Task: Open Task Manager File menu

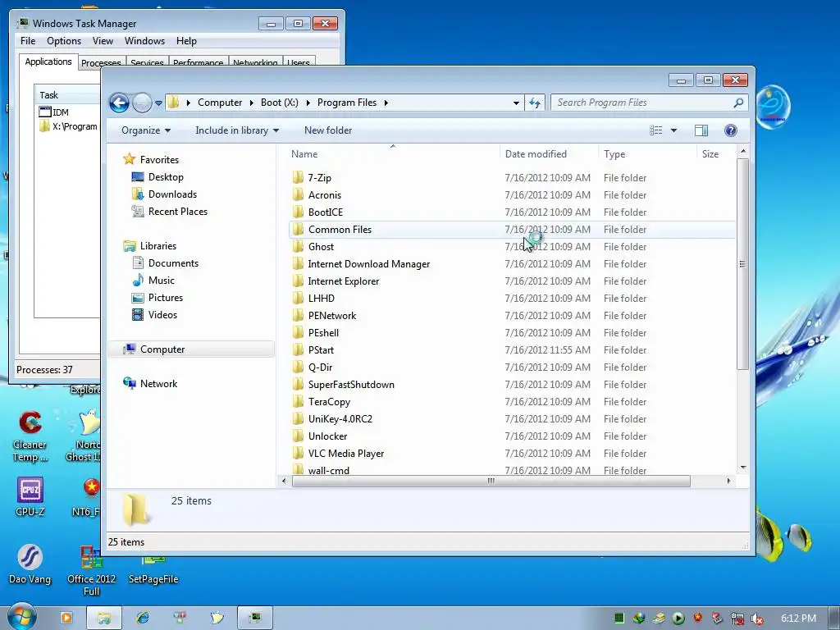Action: point(28,41)
